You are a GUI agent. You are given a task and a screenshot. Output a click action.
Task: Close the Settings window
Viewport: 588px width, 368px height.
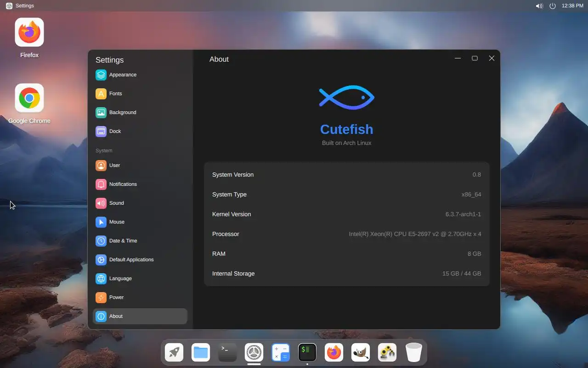492,58
